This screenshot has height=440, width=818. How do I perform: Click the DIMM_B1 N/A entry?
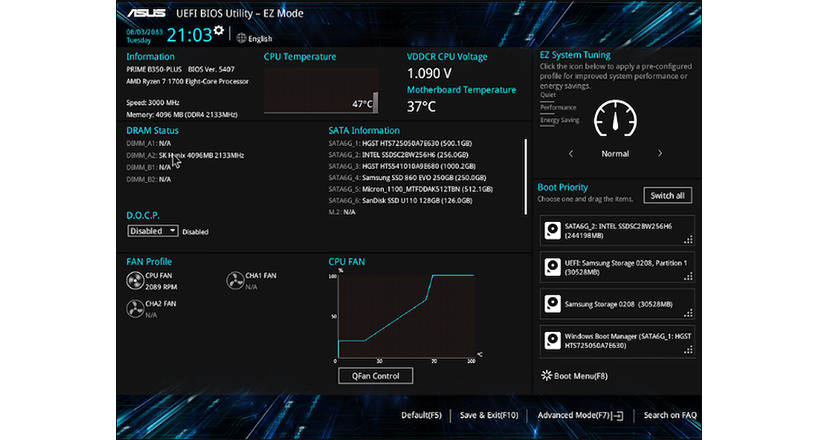click(149, 167)
